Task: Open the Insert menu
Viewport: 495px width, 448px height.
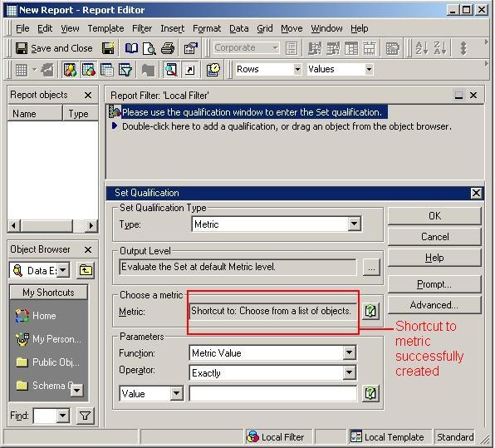Action: click(x=173, y=28)
